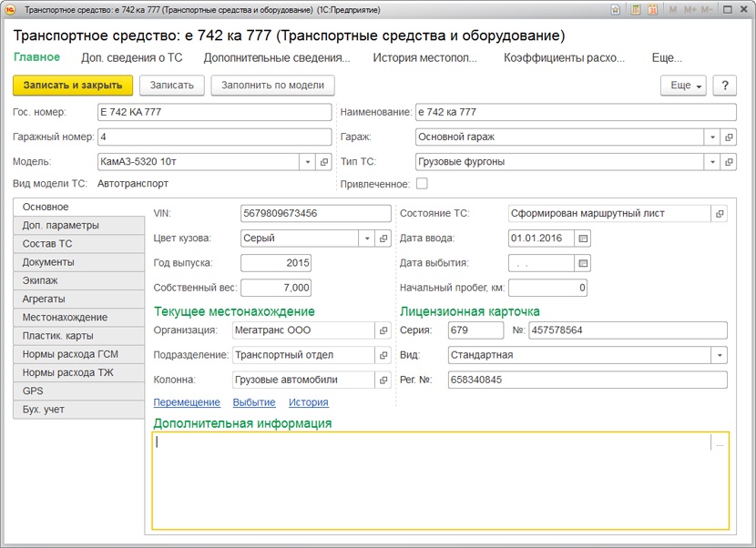Open the calendar picker for Дата ввода
756x548 pixels.
pos(583,238)
